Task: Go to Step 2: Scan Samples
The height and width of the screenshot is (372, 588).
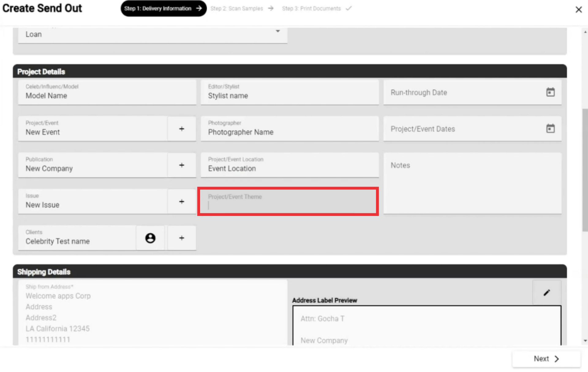Action: [242, 9]
